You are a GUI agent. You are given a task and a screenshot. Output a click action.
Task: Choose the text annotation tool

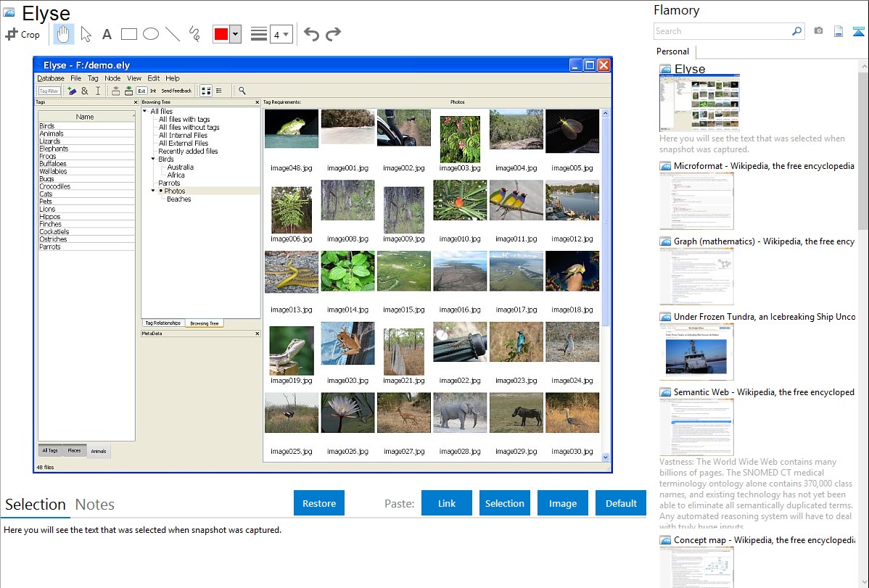[x=107, y=34]
